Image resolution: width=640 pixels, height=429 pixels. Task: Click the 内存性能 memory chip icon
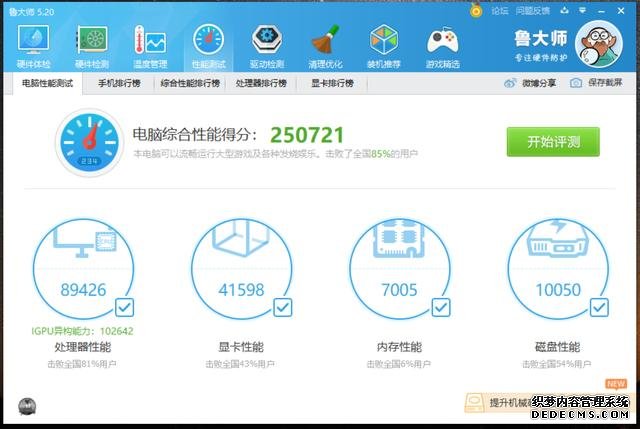tap(399, 239)
